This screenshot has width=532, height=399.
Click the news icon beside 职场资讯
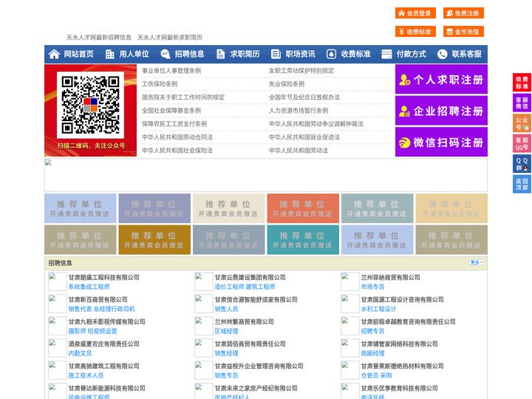click(x=276, y=54)
